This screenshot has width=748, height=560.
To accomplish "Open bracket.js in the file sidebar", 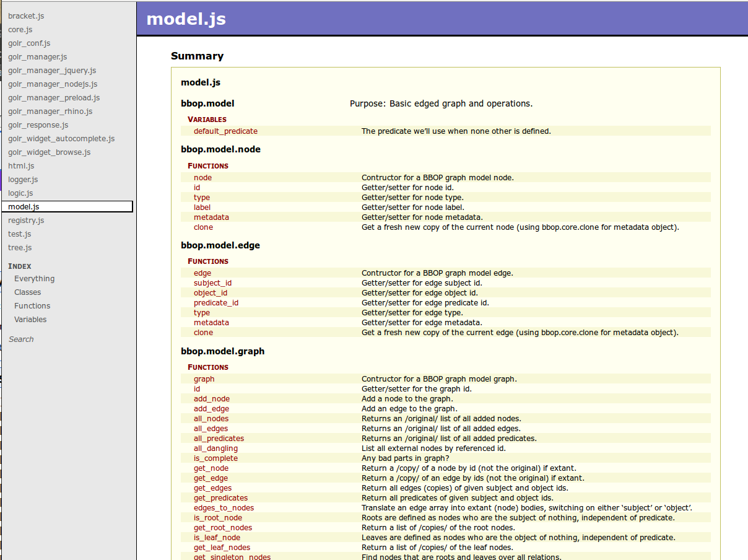I will tap(26, 16).
